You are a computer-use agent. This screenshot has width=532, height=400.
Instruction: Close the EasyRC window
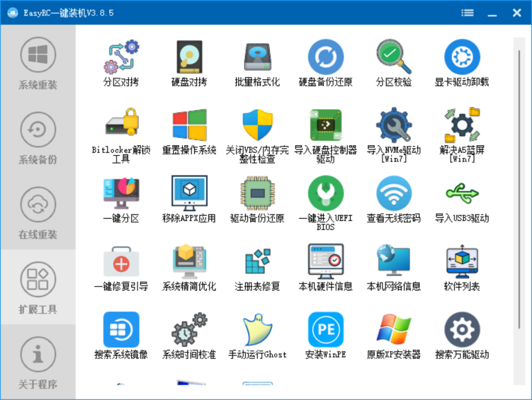(517, 13)
